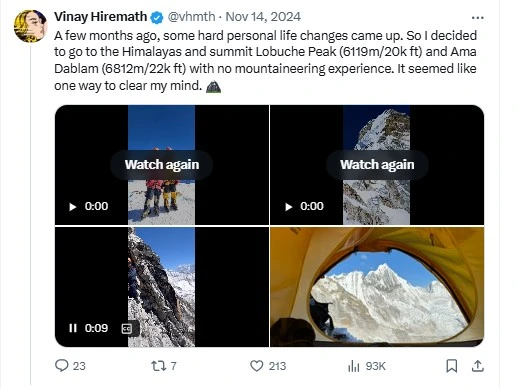Open the reply icon with 23 comments
Screen dimensions: 517x388
click(62, 366)
